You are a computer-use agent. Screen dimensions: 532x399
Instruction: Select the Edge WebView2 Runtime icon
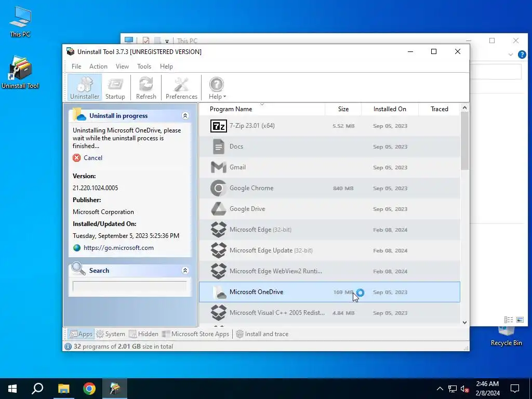coord(219,271)
